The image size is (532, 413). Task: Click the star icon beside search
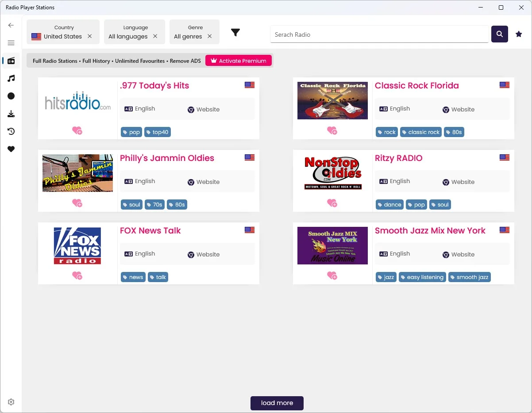tap(519, 34)
